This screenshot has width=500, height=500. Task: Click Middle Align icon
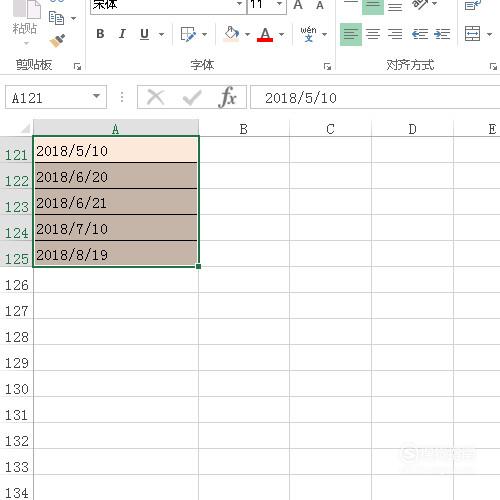pyautogui.click(x=373, y=6)
